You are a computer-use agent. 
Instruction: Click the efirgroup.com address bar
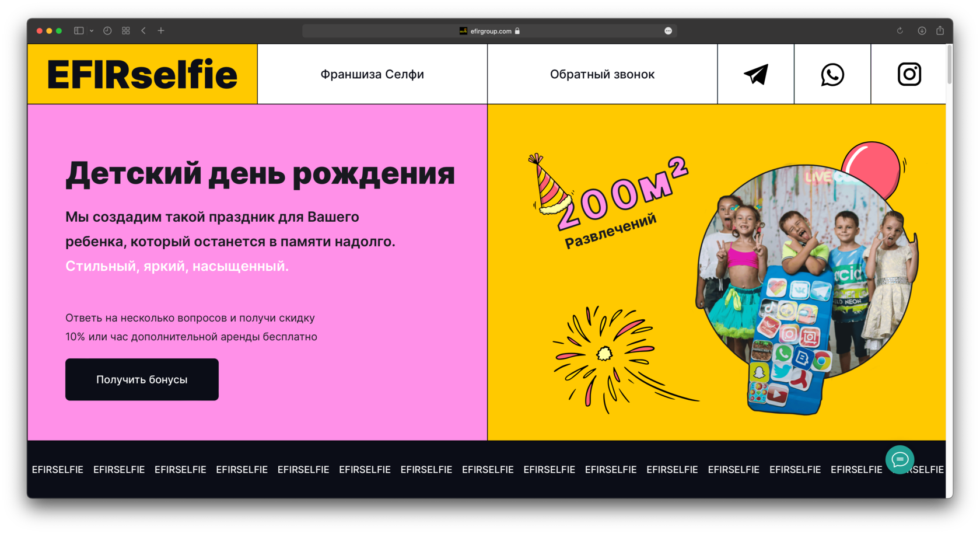(x=489, y=31)
